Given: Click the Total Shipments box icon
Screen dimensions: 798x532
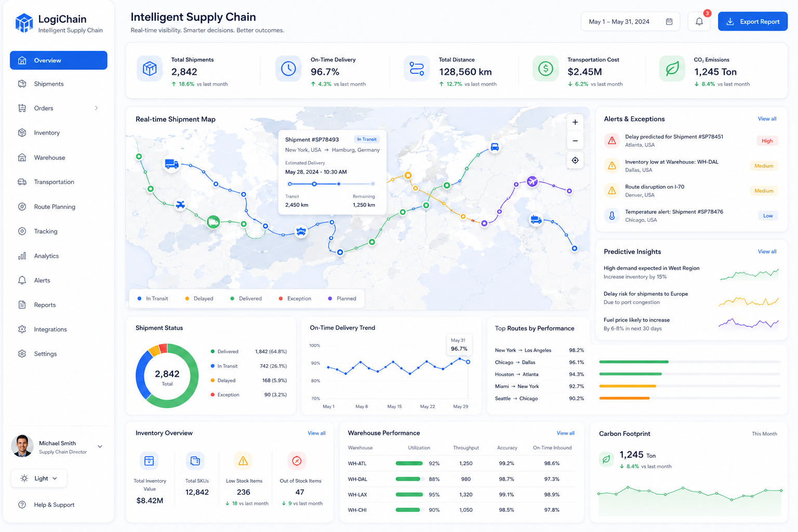Looking at the screenshot, I should [150, 69].
